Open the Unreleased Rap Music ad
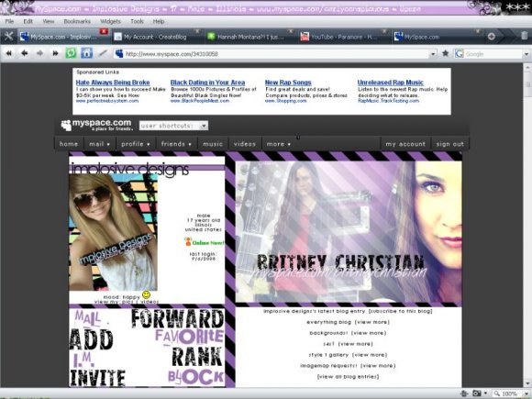Viewport: 532px width, 399px height. (x=390, y=83)
